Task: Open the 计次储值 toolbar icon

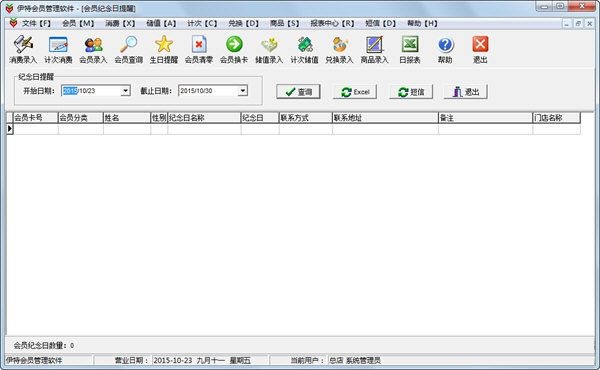Action: point(304,49)
